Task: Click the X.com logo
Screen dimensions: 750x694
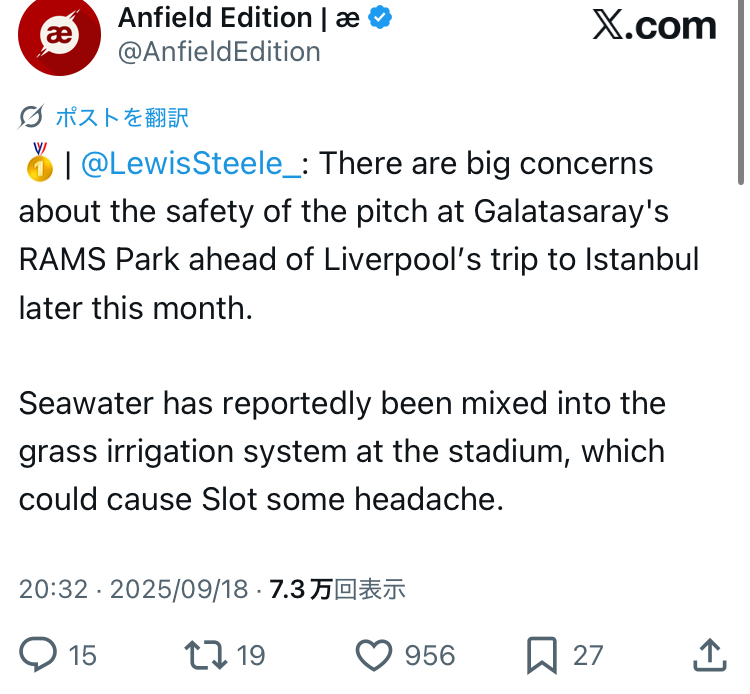Action: pos(654,26)
